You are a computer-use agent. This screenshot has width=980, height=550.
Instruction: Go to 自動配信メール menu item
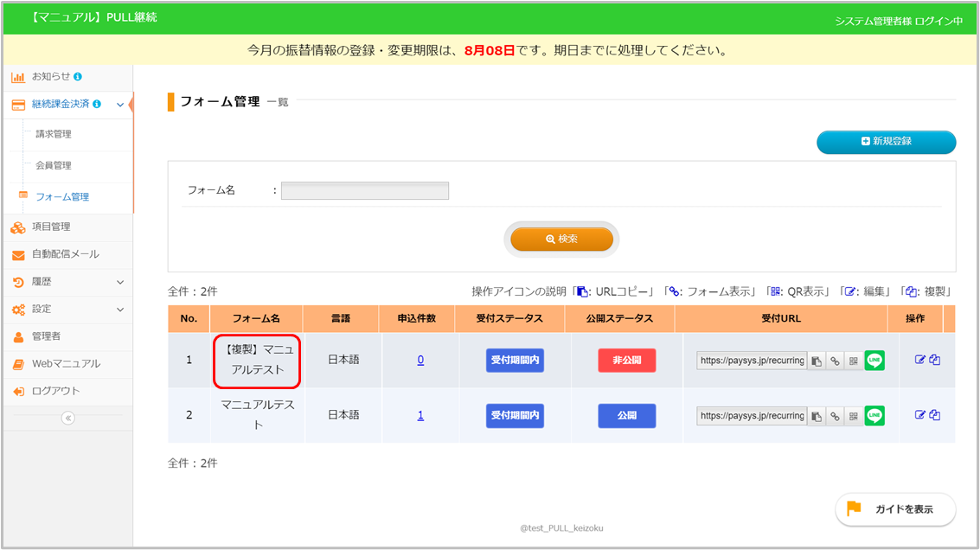pyautogui.click(x=66, y=254)
